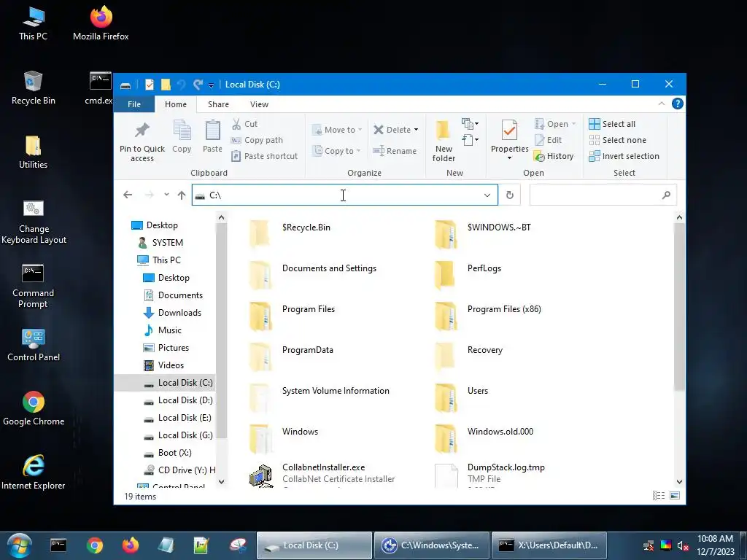The height and width of the screenshot is (560, 747).
Task: Click Select none in the ribbon
Action: pos(618,140)
